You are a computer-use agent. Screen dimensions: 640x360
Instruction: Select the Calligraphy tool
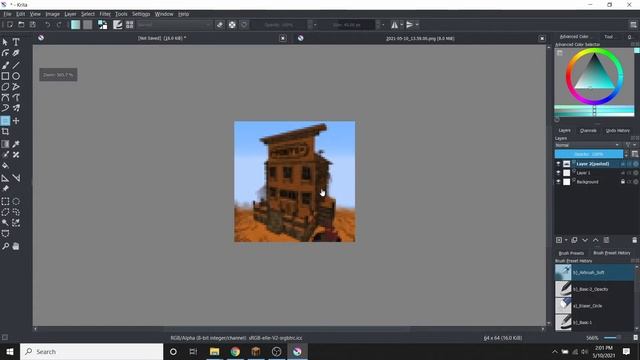click(16, 53)
